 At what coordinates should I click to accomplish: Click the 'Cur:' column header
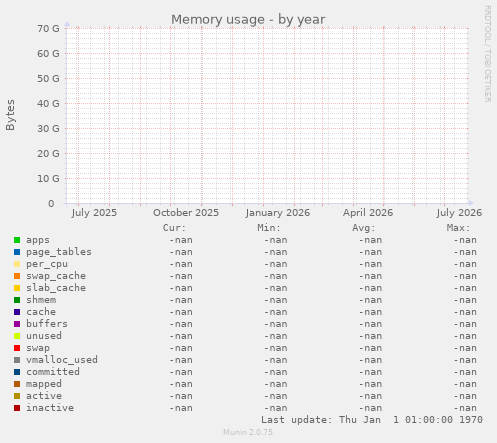tap(174, 228)
